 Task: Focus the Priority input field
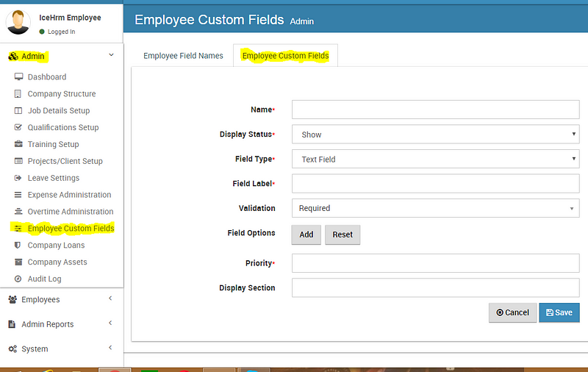pyautogui.click(x=435, y=263)
